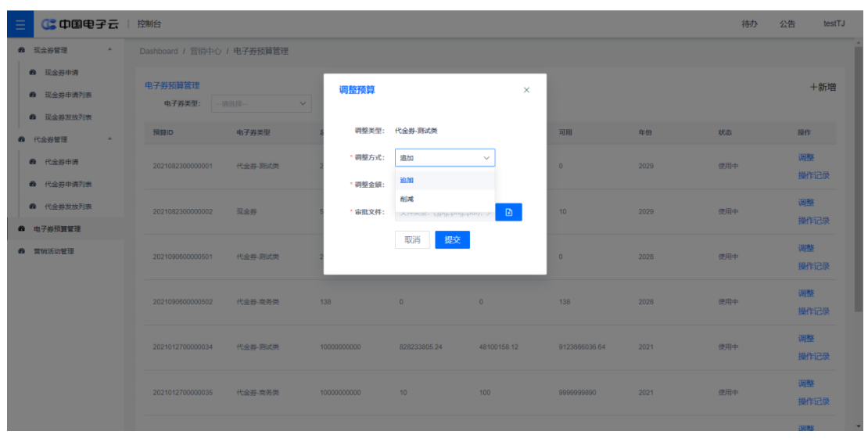Click the icon beside 现金券管理
The height and width of the screenshot is (442, 868).
[22, 50]
